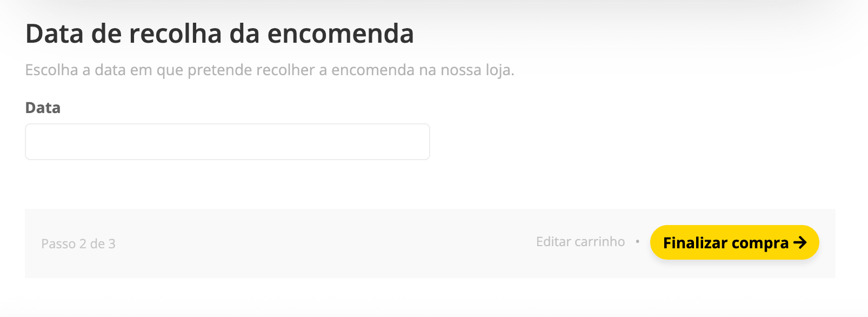Screen dimensions: 868x317
Task: Click the word Finalizar on the yellow button
Action: coord(695,243)
